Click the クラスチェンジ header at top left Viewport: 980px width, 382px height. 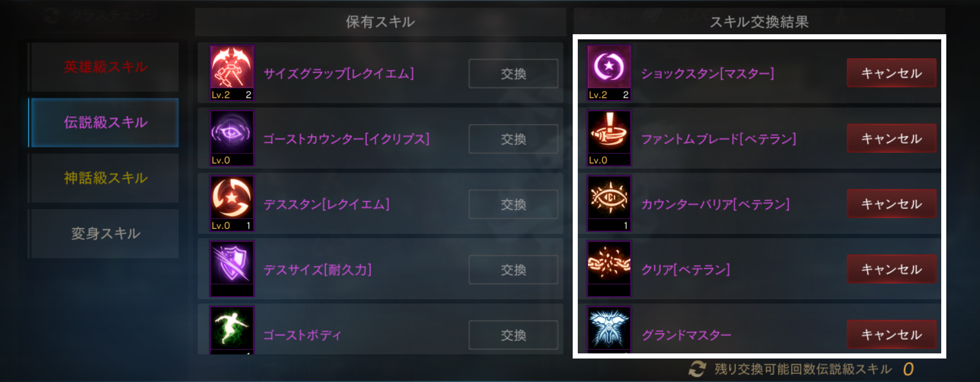click(104, 16)
